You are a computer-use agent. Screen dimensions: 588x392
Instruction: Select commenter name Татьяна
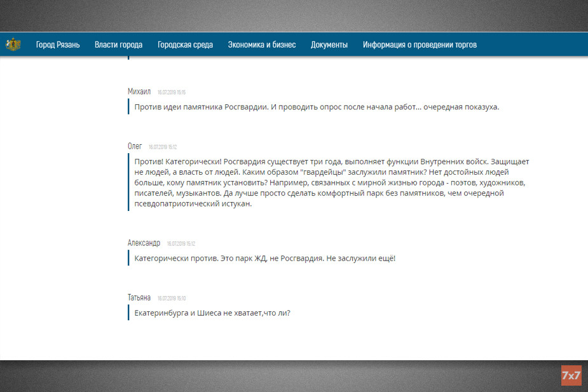139,297
